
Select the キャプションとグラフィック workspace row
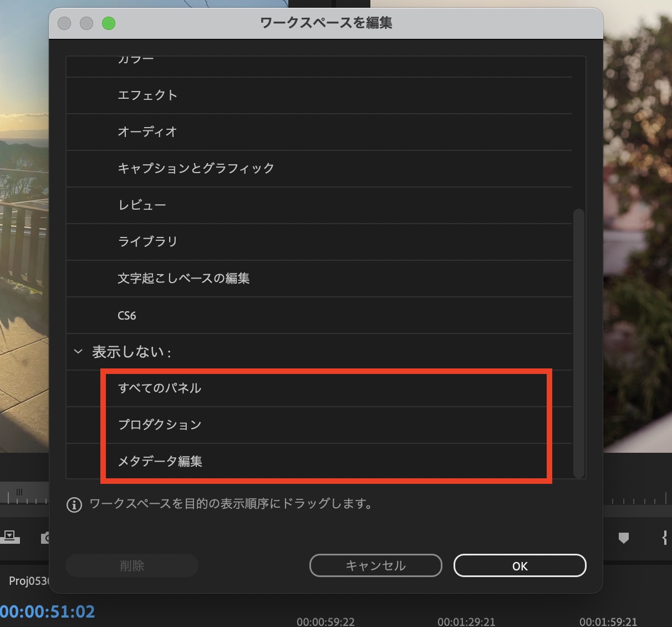click(x=319, y=169)
